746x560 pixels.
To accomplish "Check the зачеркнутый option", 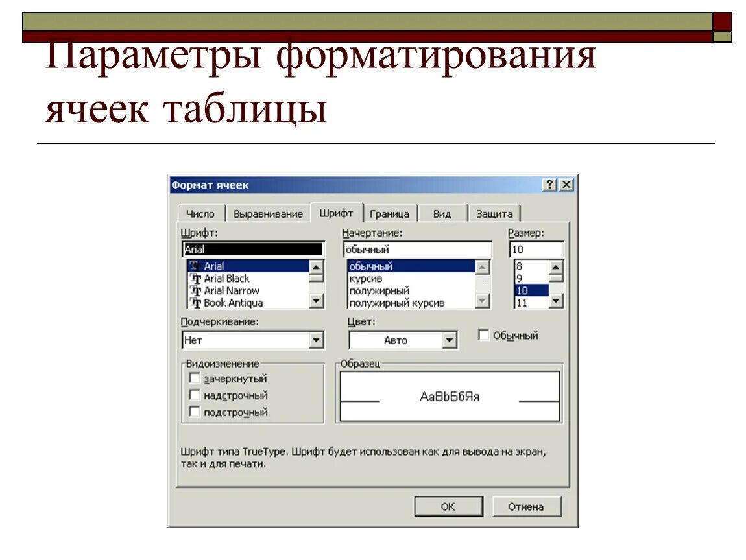I will tap(195, 379).
